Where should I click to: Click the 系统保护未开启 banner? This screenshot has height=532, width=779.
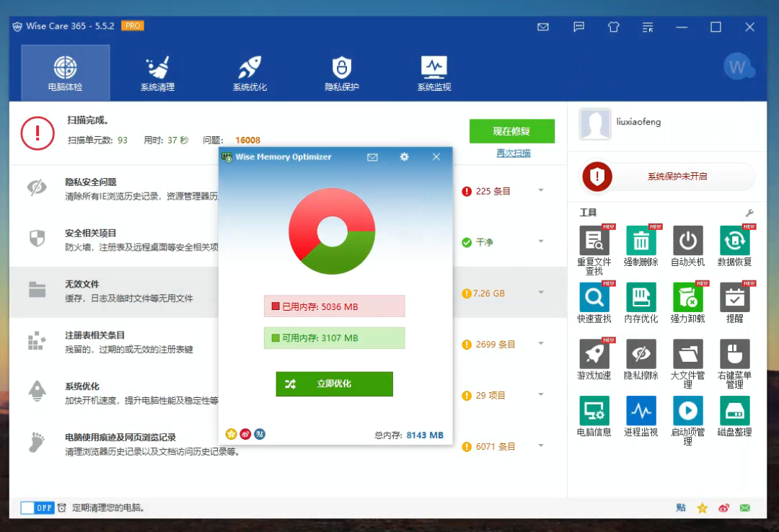pyautogui.click(x=668, y=177)
